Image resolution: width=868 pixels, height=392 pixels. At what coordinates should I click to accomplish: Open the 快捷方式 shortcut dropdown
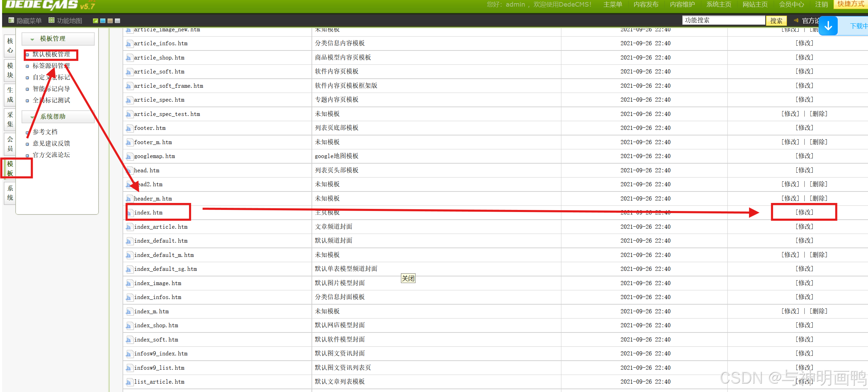click(x=851, y=4)
